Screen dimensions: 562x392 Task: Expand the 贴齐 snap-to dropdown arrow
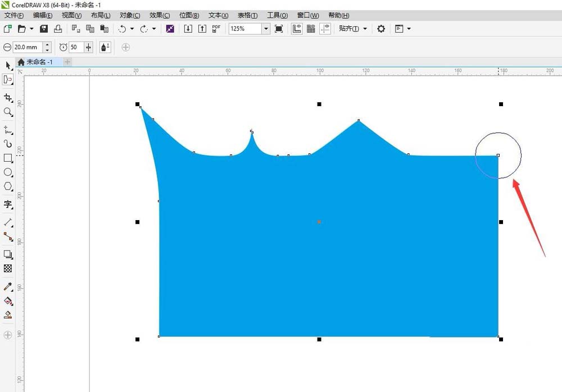(x=365, y=29)
